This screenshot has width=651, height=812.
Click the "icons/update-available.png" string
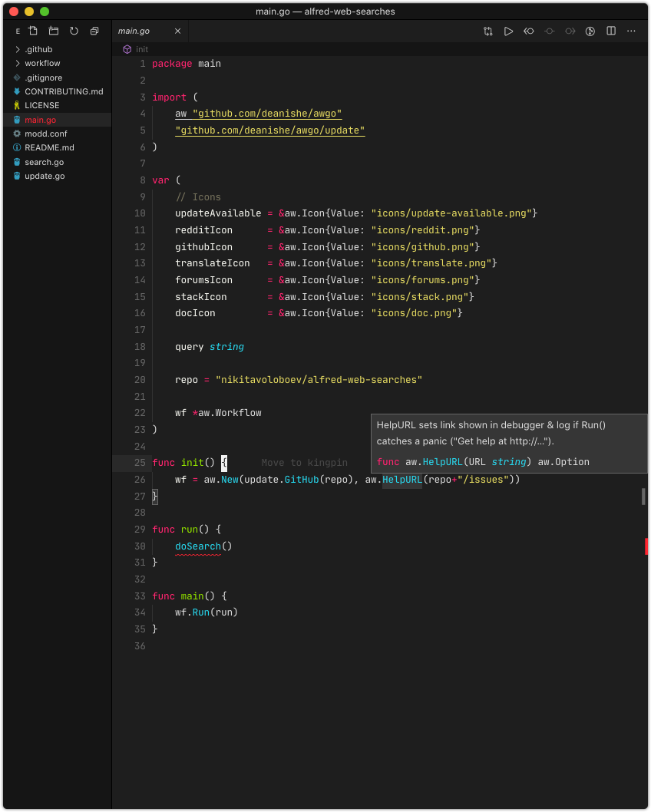click(x=451, y=213)
